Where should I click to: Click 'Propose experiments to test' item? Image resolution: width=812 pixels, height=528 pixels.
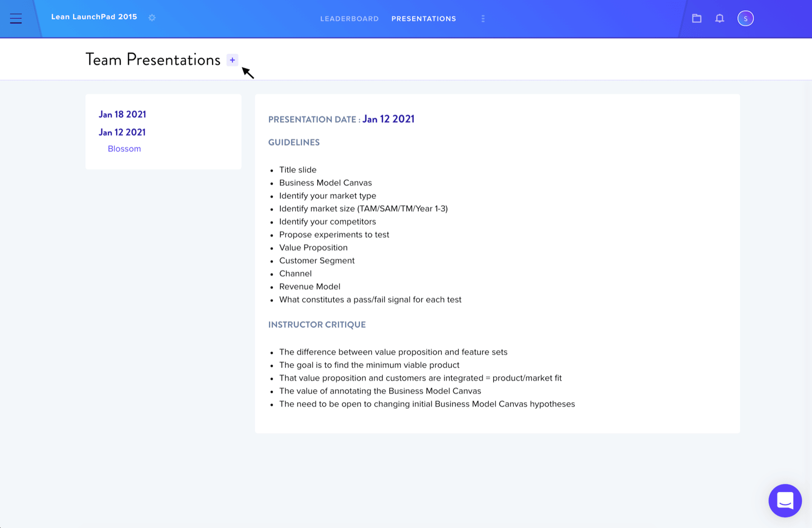[334, 235]
